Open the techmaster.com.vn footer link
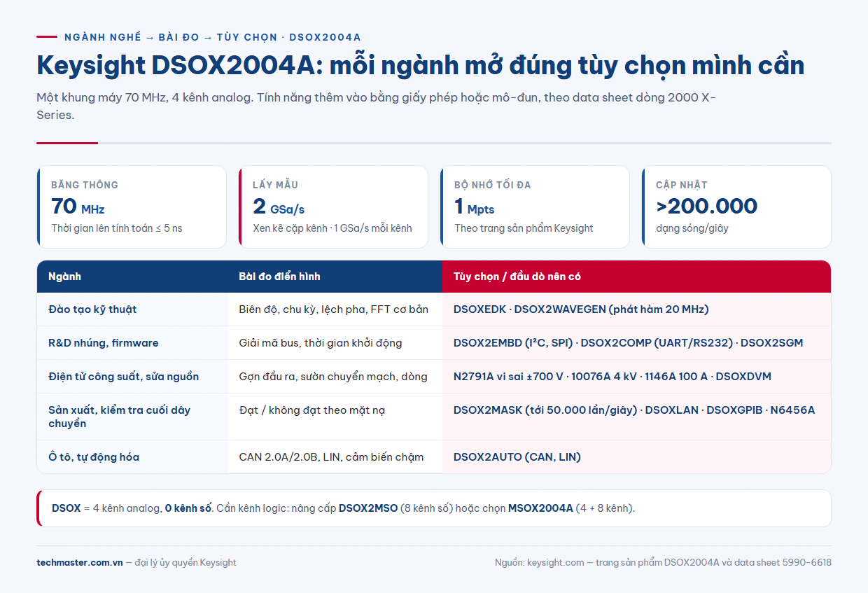 [80, 562]
